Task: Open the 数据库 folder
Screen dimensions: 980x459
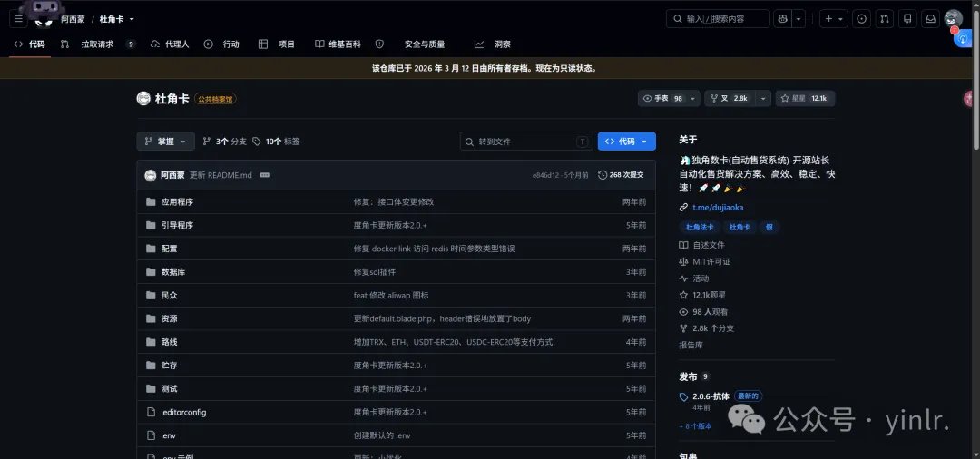Action: tap(173, 272)
